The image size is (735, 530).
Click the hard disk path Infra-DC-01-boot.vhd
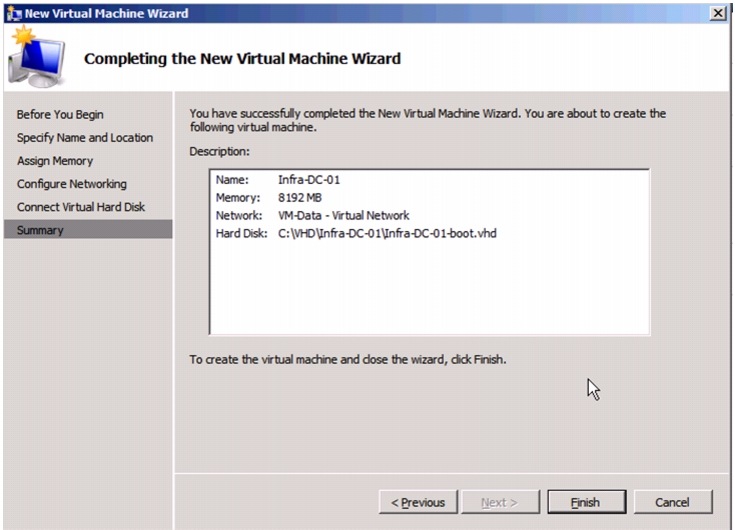387,233
